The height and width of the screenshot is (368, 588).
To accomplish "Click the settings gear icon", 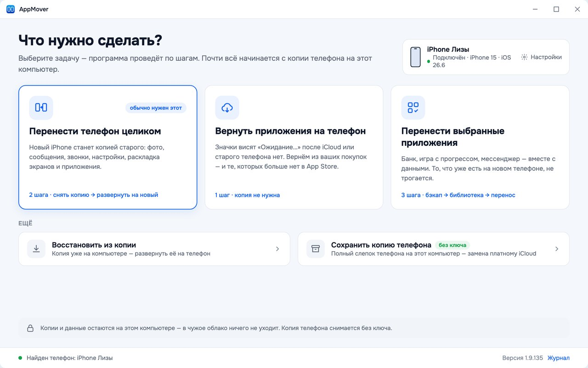I will coord(524,57).
